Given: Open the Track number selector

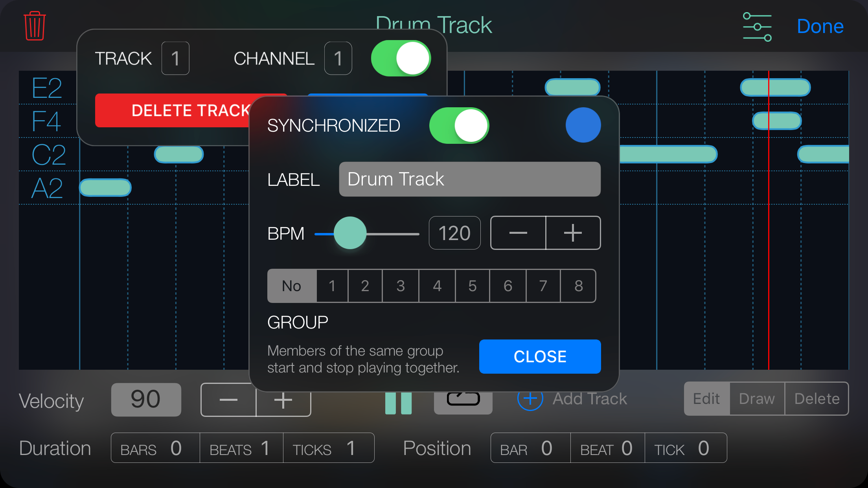Looking at the screenshot, I should [x=175, y=59].
